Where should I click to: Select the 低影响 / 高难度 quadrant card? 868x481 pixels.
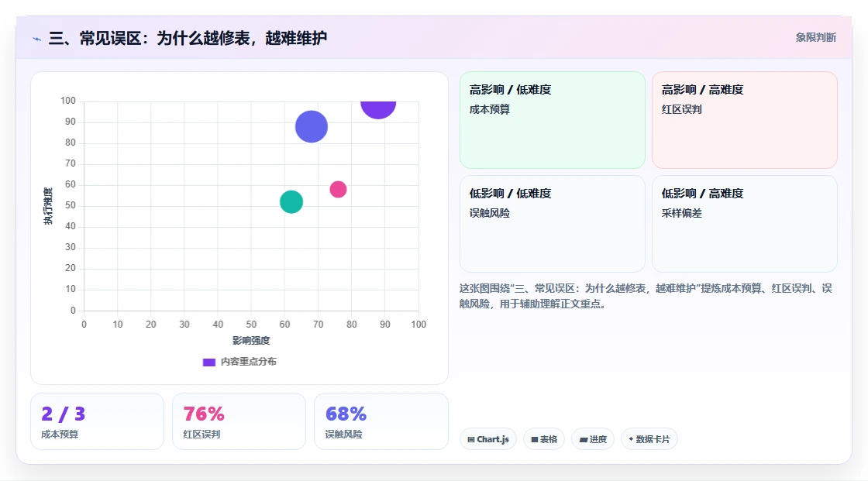[745, 224]
